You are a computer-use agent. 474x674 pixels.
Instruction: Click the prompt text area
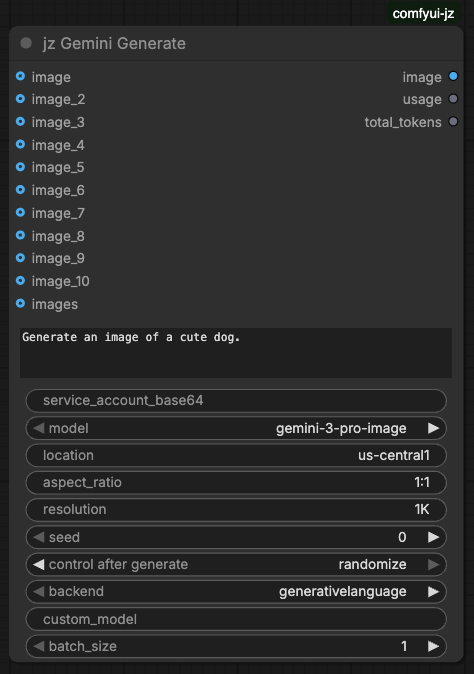coord(235,353)
